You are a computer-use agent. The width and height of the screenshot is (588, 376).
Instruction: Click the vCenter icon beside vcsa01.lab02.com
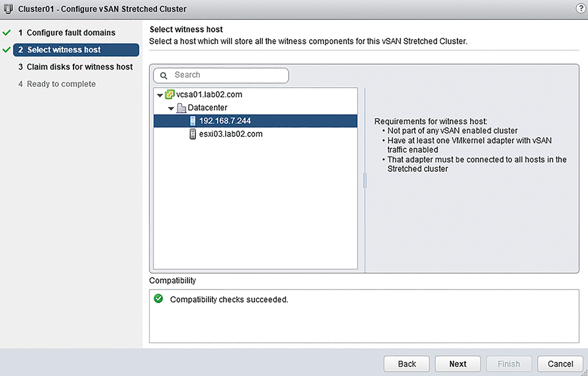coord(169,94)
